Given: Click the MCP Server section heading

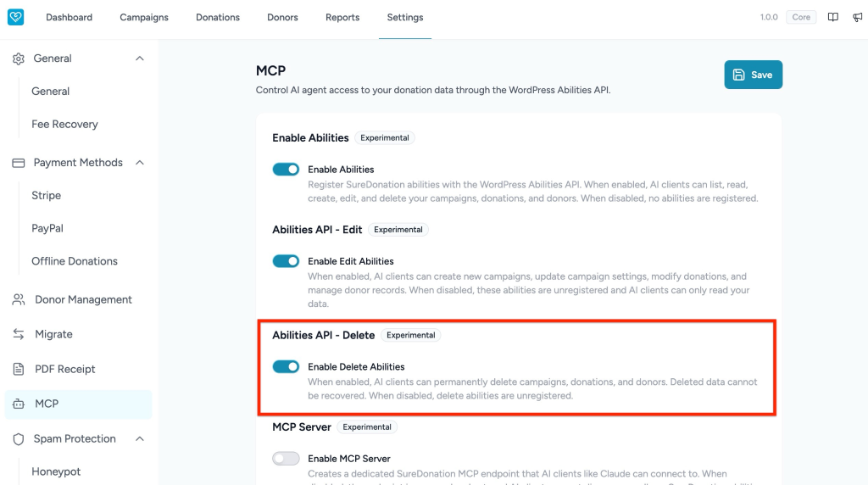Looking at the screenshot, I should [x=302, y=426].
